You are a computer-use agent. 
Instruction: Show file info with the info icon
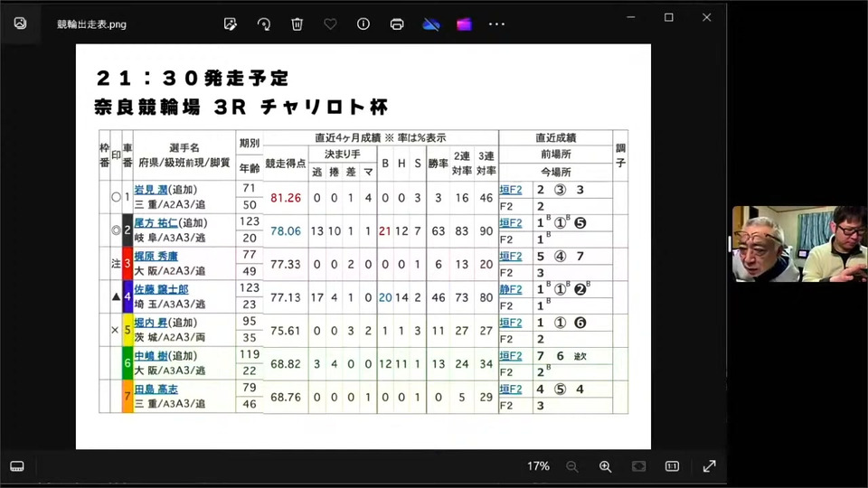coord(363,23)
